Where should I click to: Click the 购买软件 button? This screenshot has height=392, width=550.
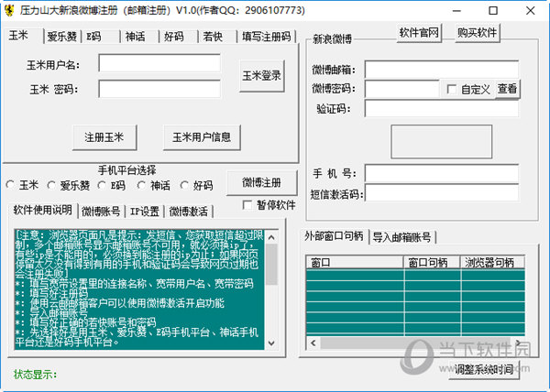477,33
